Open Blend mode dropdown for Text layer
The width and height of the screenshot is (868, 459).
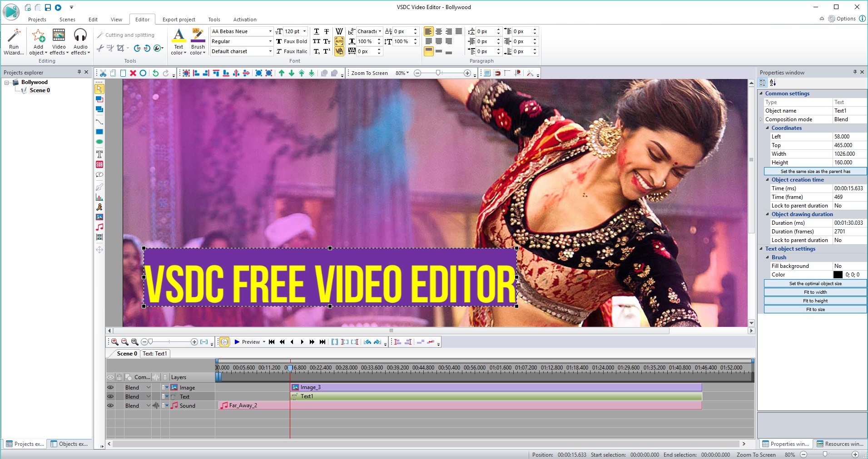coord(148,397)
